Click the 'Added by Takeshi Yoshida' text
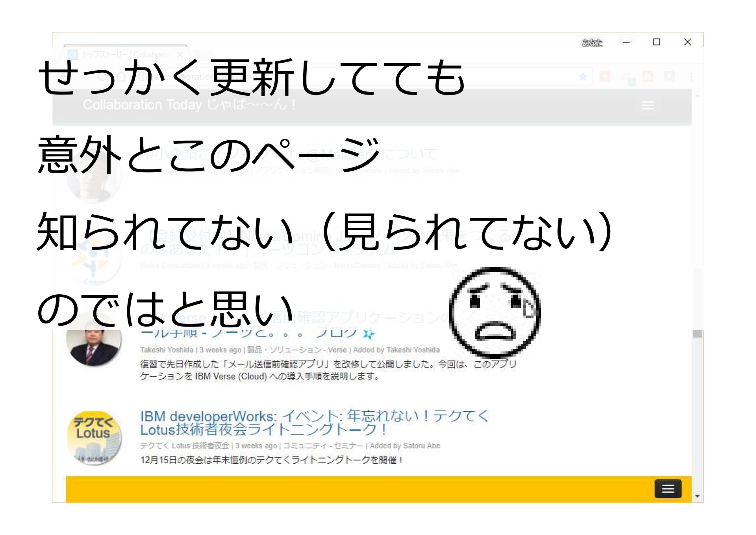The width and height of the screenshot is (756, 535). point(396,350)
